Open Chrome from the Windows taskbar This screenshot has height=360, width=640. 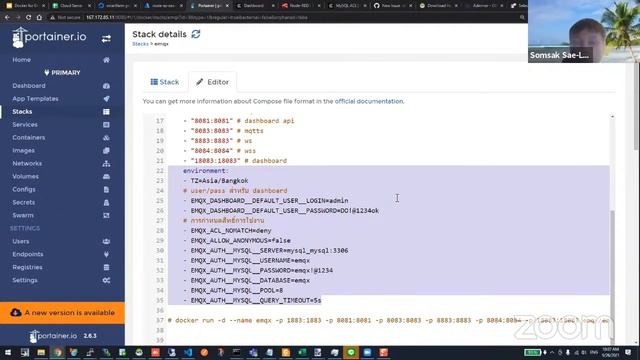click(58, 352)
